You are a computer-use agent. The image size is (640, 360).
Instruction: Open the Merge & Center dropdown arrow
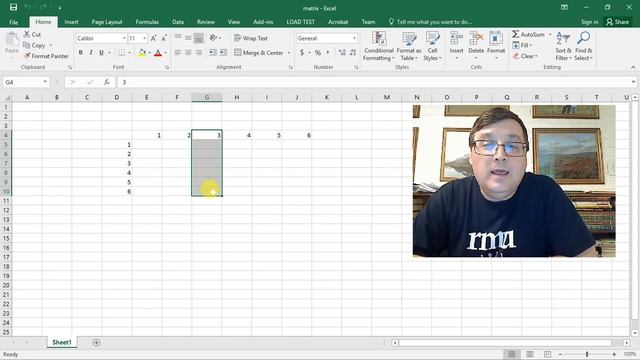pyautogui.click(x=289, y=53)
